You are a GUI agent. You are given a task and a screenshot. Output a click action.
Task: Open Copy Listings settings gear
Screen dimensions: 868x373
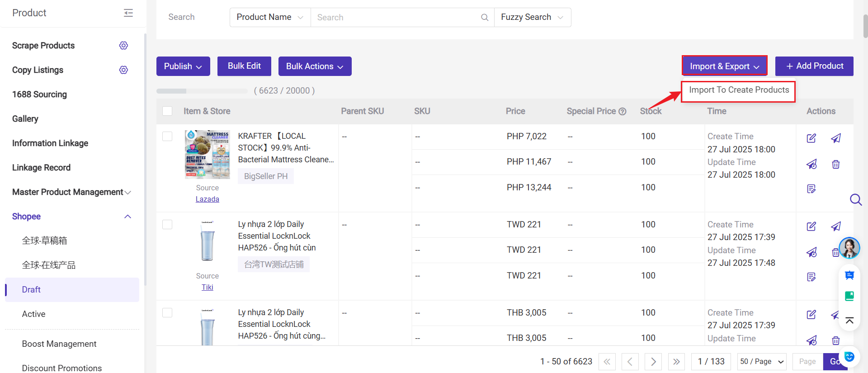pos(123,70)
